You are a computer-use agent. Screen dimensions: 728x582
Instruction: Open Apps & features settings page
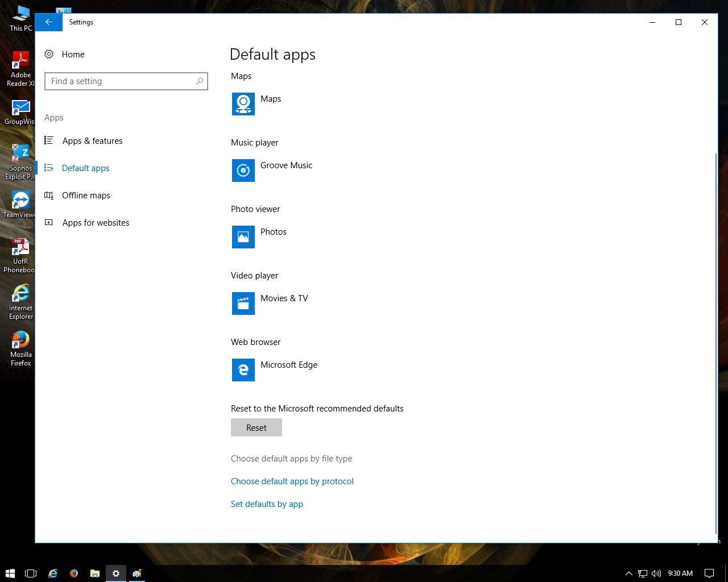(92, 141)
